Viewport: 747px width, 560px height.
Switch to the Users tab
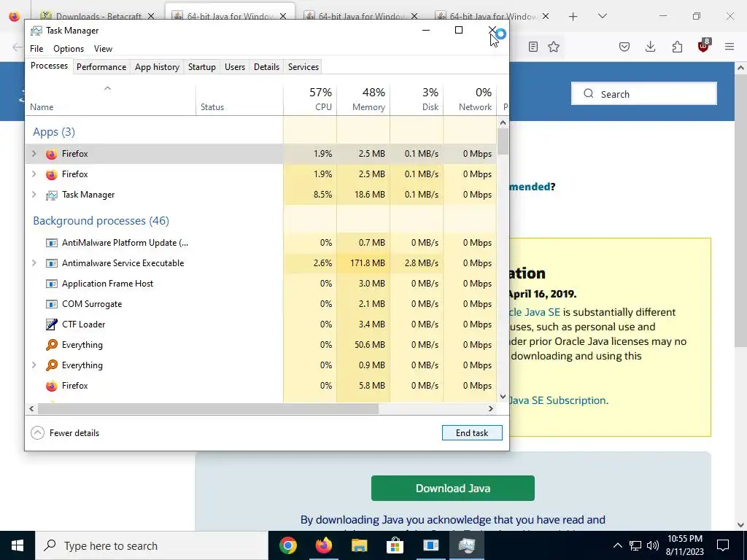[x=235, y=67]
